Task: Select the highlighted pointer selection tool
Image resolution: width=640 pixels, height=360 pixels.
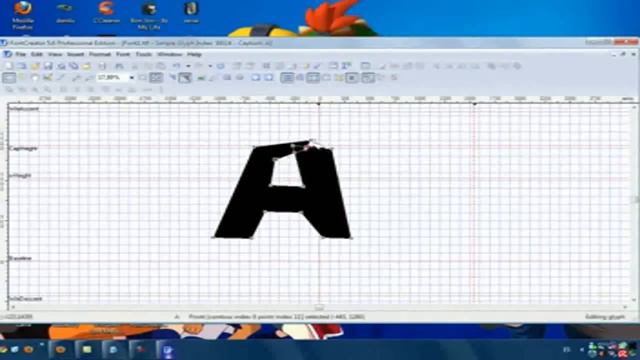Action: click(185, 78)
